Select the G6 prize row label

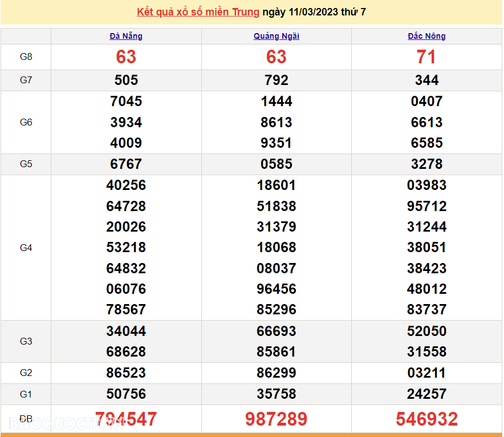pyautogui.click(x=26, y=122)
